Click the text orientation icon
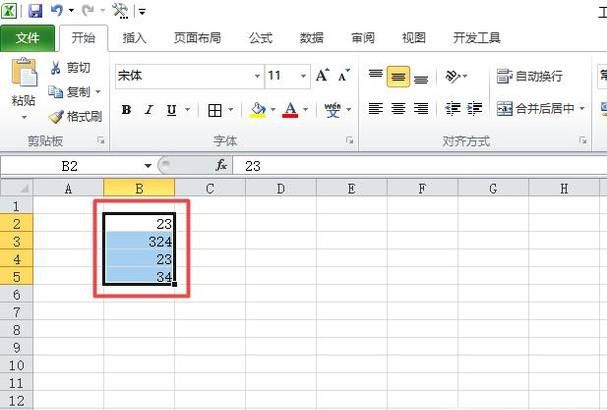Screen dimensions: 607x410 point(452,76)
